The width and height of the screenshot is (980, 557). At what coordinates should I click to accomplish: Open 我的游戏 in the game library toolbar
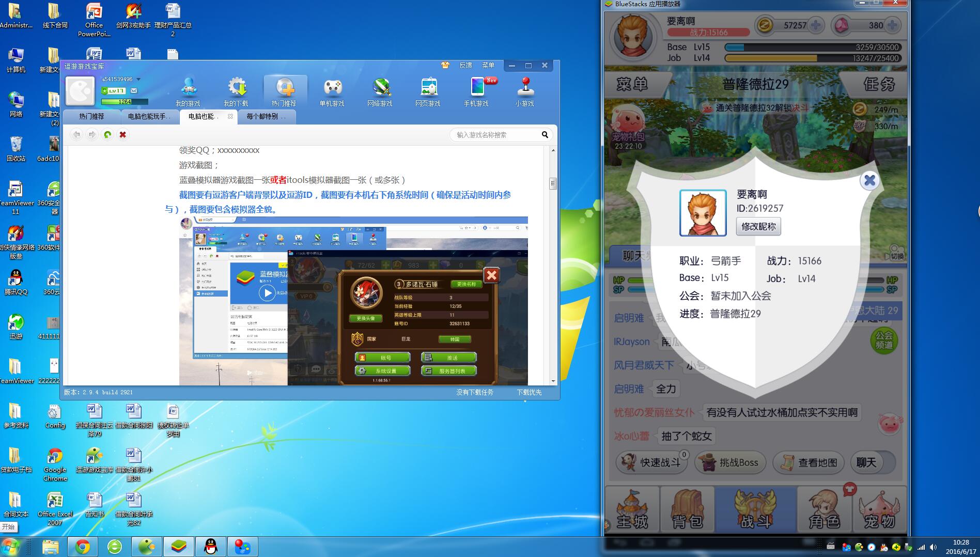coord(188,92)
